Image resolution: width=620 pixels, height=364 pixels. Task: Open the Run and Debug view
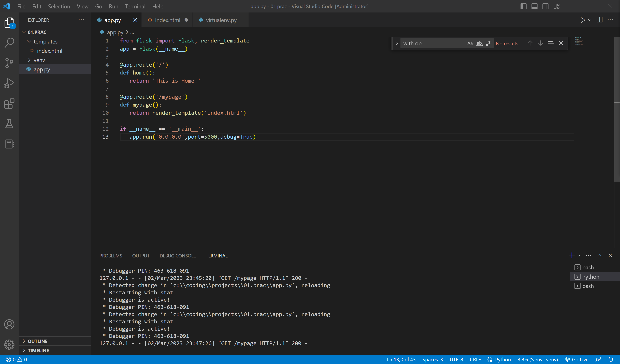9,83
